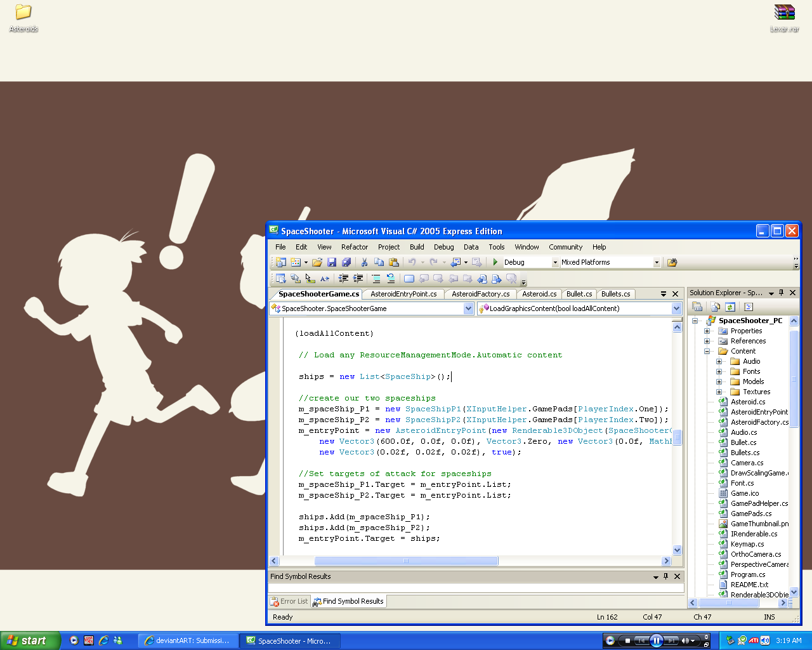Open the Build menu
812x650 pixels.
point(417,247)
